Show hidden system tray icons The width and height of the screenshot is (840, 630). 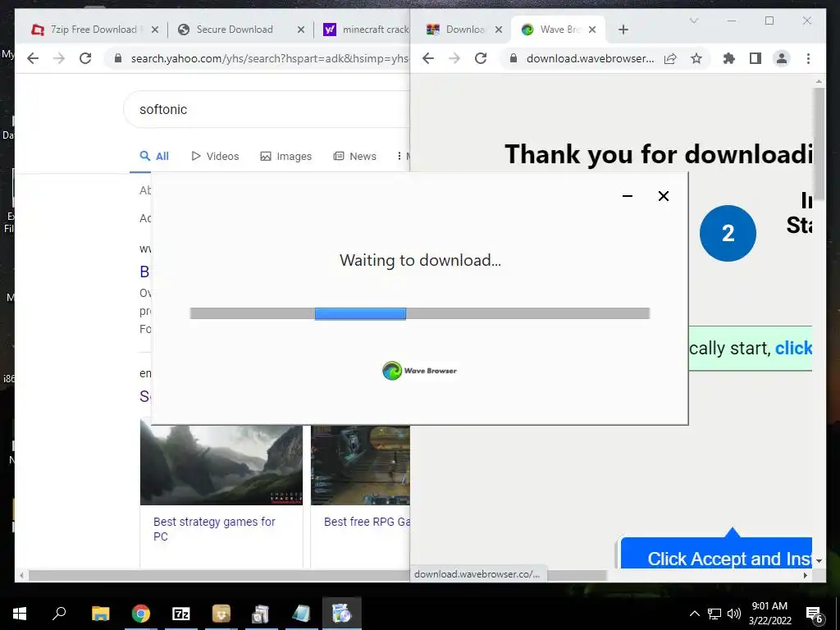click(x=694, y=614)
